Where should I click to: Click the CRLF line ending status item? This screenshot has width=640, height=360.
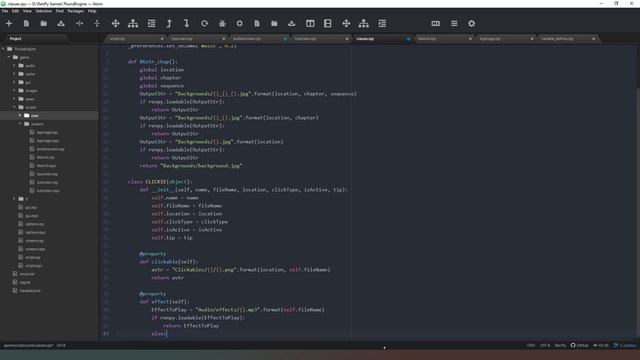pos(531,345)
